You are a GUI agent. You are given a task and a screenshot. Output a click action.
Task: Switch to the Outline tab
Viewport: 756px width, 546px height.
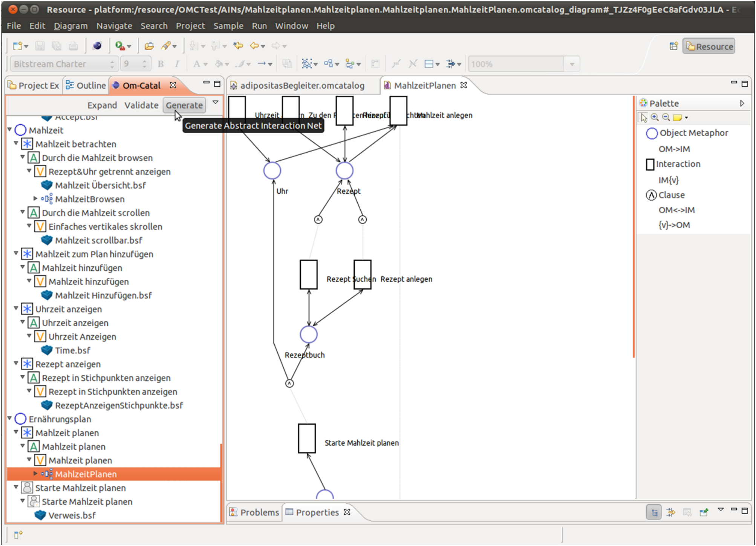(86, 86)
